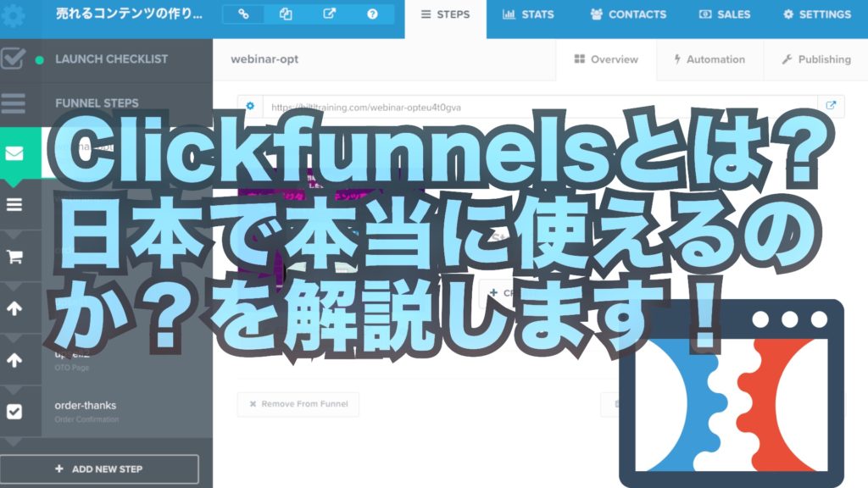Open funnel in new window icon

pyautogui.click(x=330, y=14)
